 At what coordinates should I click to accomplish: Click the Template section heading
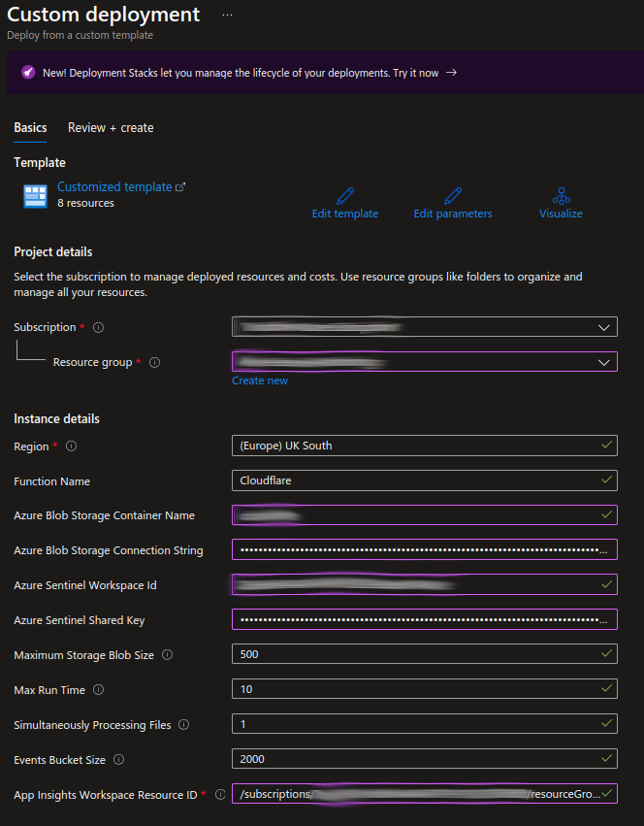[x=40, y=163]
